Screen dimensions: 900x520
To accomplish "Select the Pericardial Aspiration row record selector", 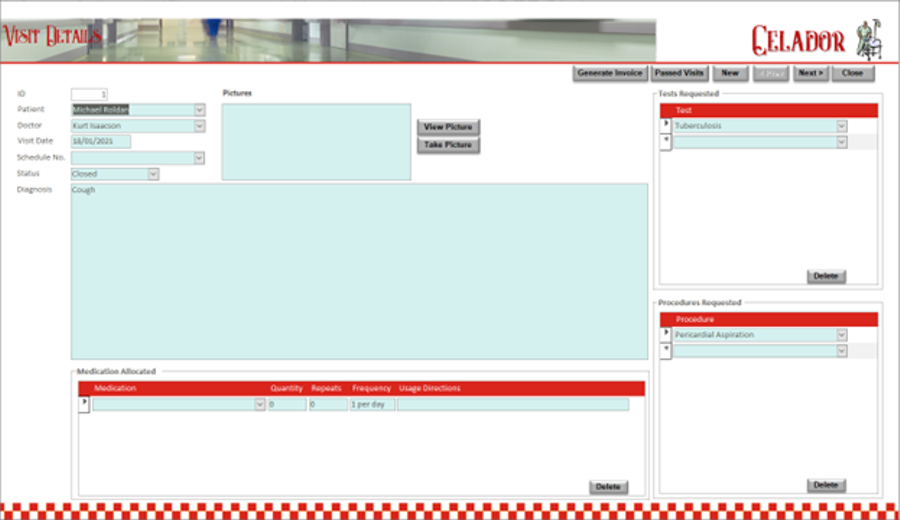I will point(666,334).
